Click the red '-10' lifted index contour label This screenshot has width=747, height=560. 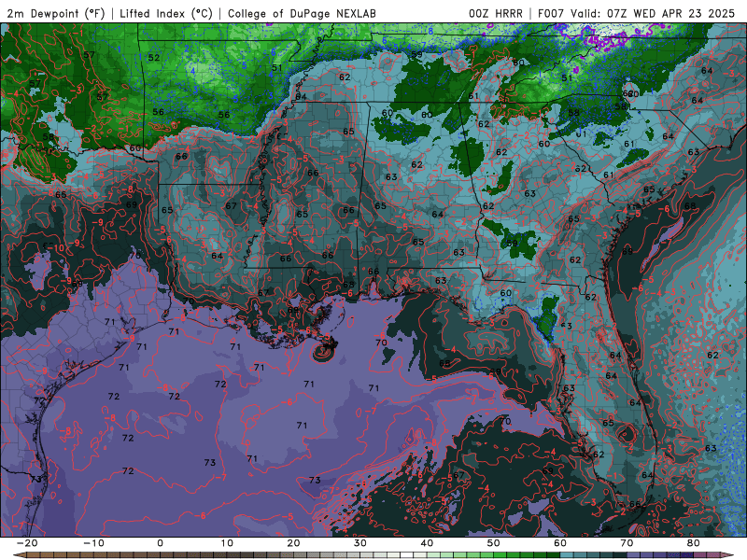57,248
